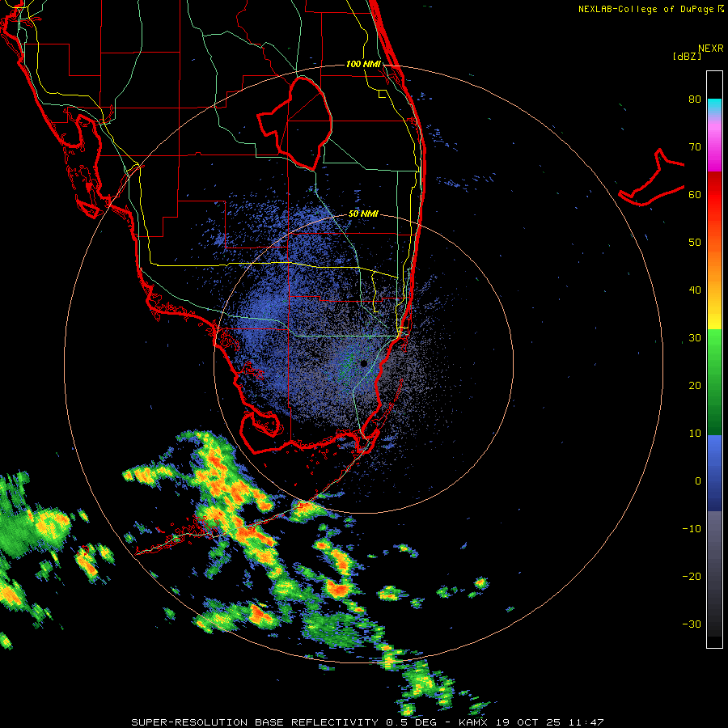The width and height of the screenshot is (728, 728).
Task: Click the green segment of the reflectivity color bar
Action: pos(714,382)
